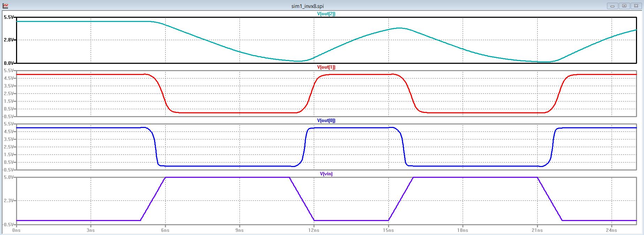Image resolution: width=644 pixels, height=235 pixels.
Task: Click the blue V(out[0]) trace label
Action: (x=326, y=121)
